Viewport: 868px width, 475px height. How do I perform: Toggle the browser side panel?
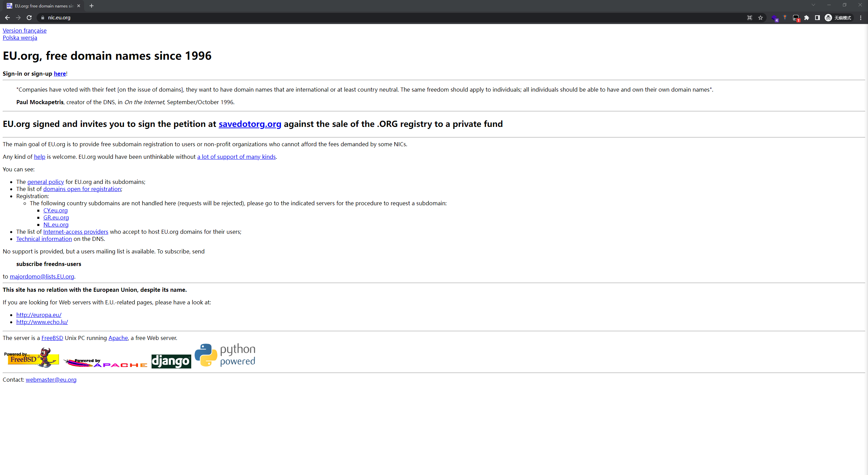tap(817, 18)
